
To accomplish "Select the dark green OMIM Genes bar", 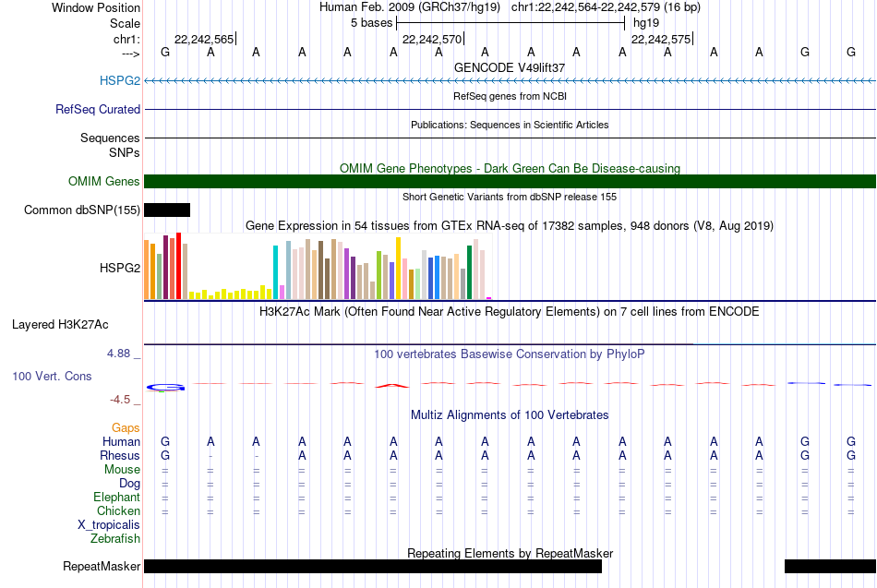I will 510,181.
